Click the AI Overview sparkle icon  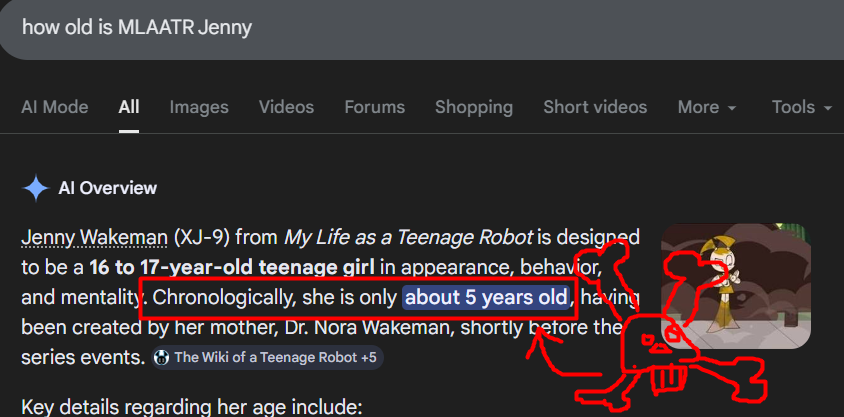pyautogui.click(x=36, y=188)
